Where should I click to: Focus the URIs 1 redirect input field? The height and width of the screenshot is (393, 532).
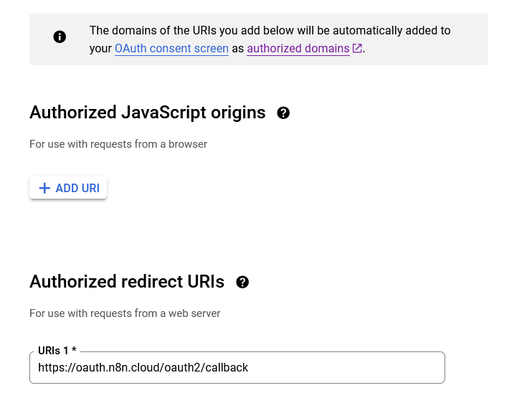click(x=237, y=368)
